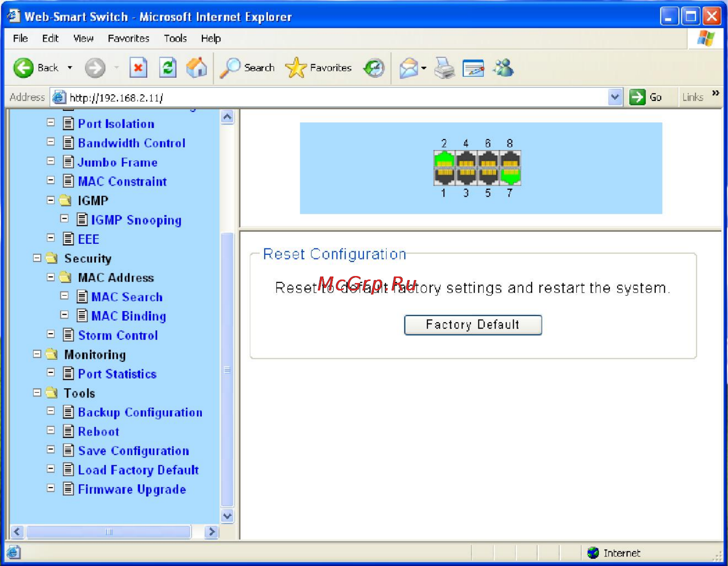Click port 4 jack on switch image
The image size is (728, 566).
point(466,159)
